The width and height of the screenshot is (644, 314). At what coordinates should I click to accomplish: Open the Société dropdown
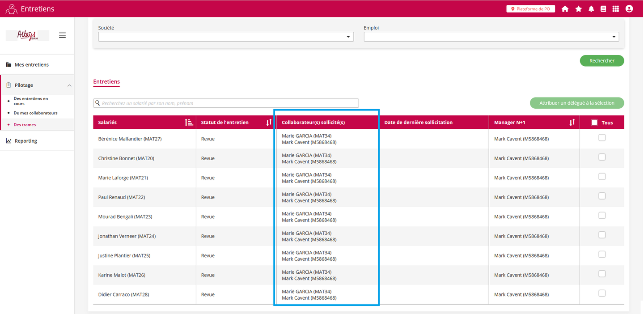tap(226, 37)
